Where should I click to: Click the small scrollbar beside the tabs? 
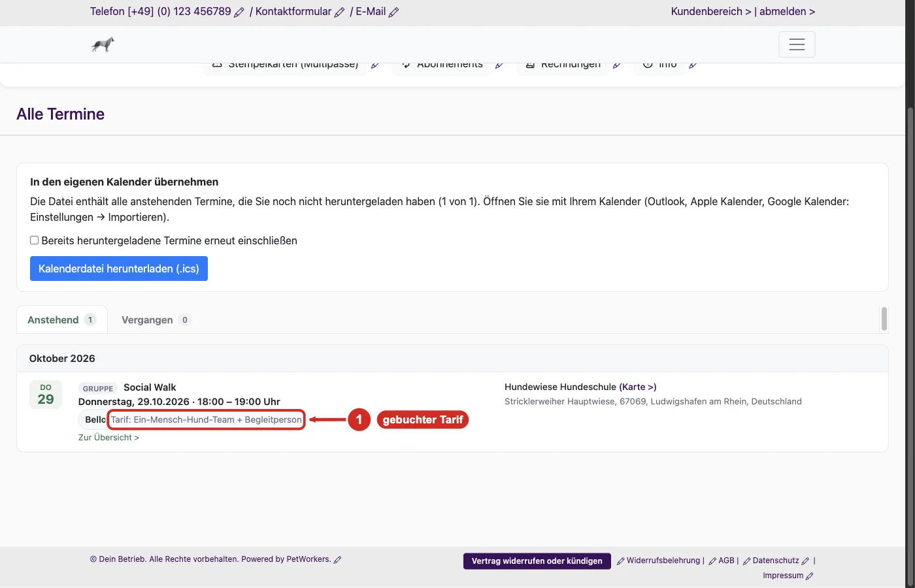tap(884, 319)
